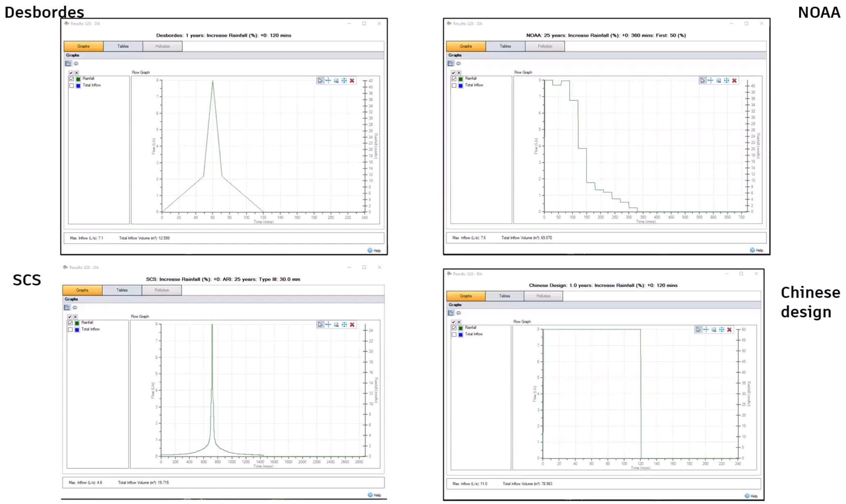Open Tables tab in Chinese Design window
This screenshot has width=846, height=504.
[x=504, y=296]
